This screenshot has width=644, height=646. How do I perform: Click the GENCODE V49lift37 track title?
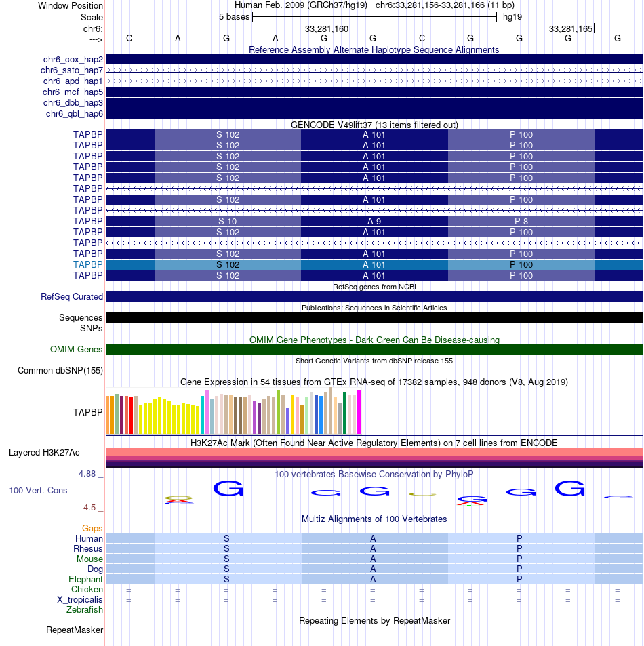pos(374,125)
